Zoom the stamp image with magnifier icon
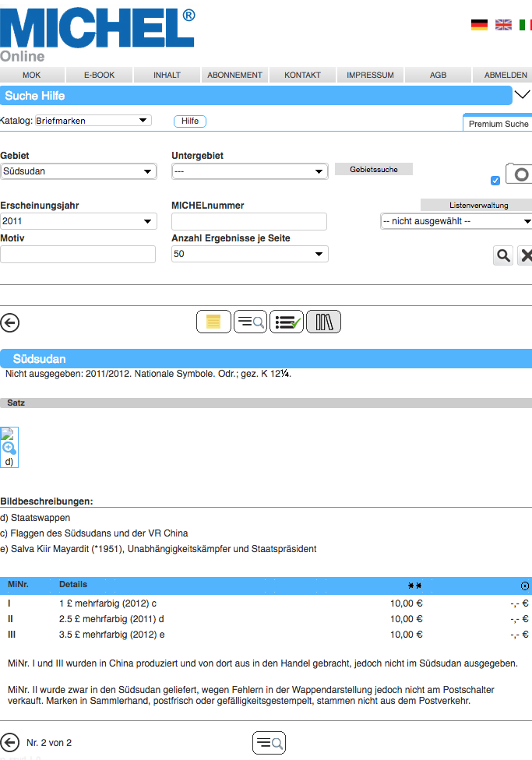The image size is (532, 760). (x=9, y=448)
